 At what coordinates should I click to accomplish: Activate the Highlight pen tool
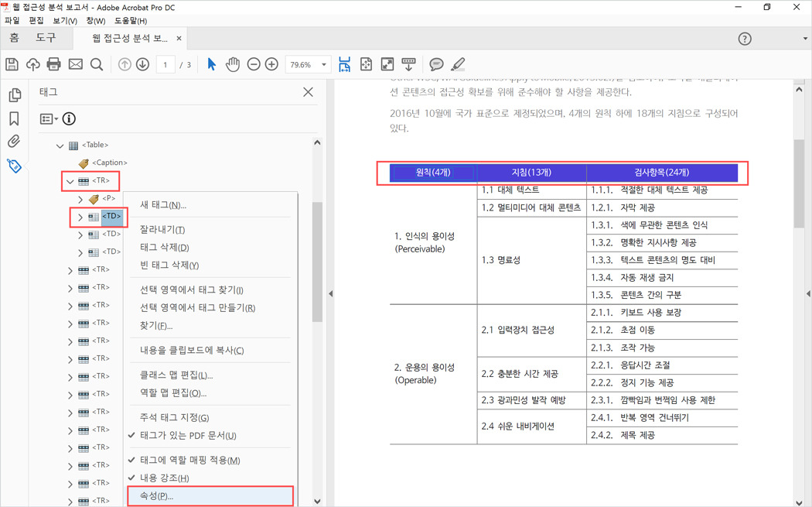[x=458, y=64]
